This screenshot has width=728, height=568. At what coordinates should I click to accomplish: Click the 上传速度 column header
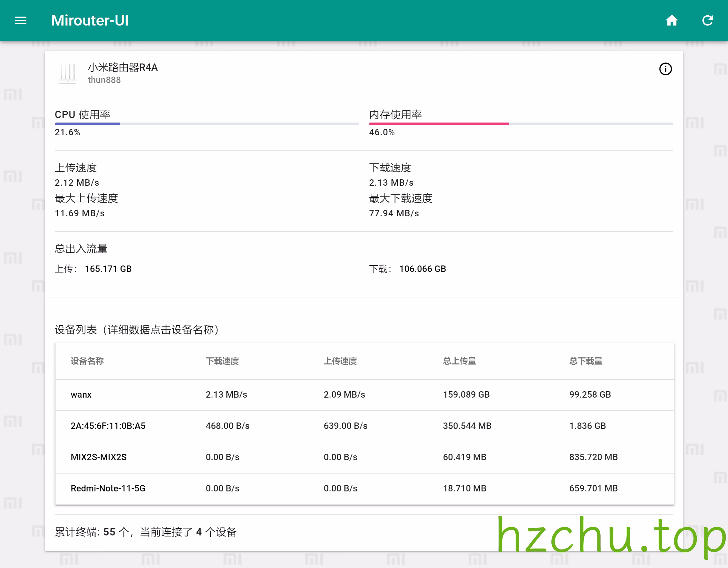tap(340, 361)
